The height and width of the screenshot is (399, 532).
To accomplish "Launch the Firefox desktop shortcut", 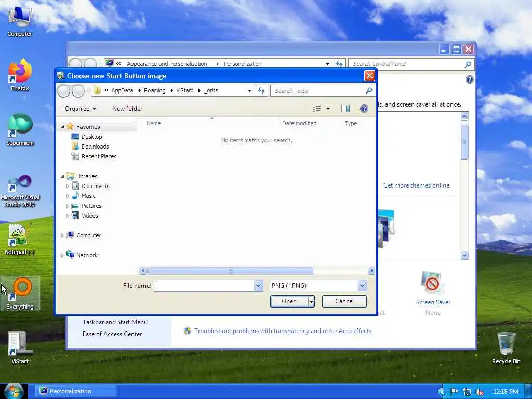I will [x=20, y=75].
